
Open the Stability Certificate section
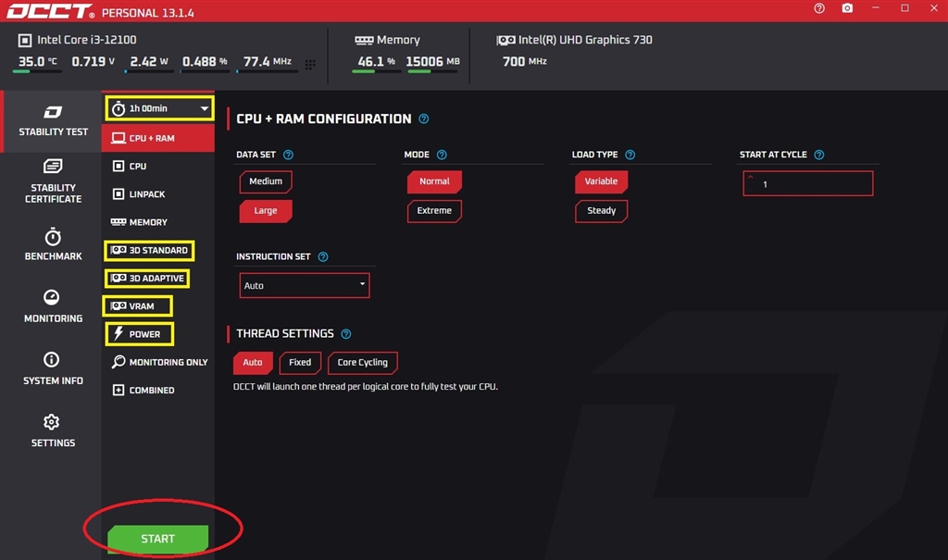[x=53, y=181]
